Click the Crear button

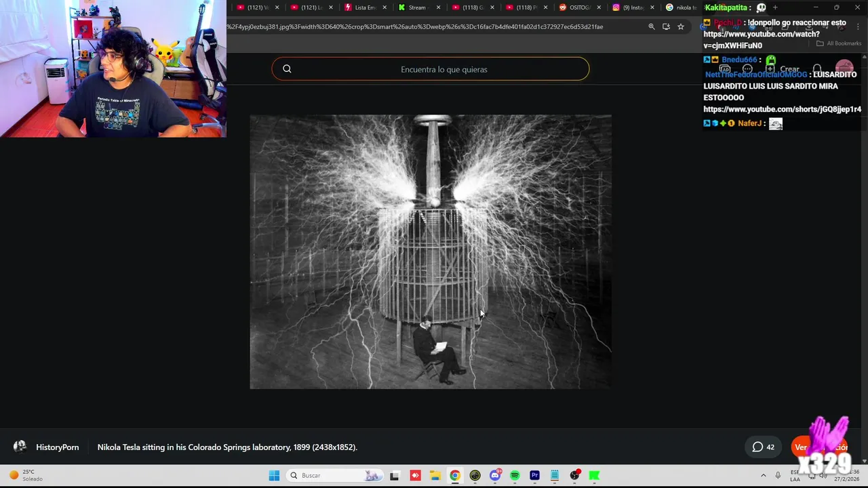[783, 69]
